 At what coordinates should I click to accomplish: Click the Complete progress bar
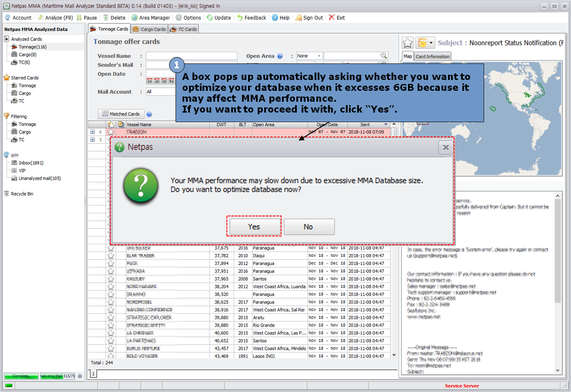(x=21, y=376)
